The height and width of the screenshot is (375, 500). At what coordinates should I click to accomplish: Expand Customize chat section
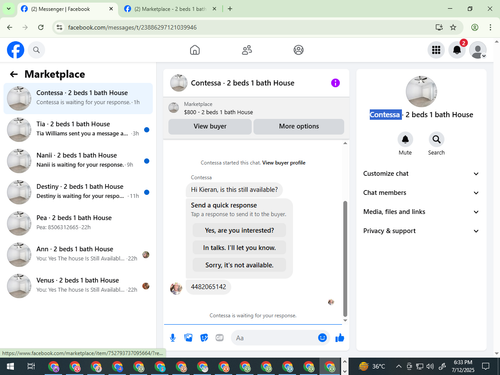point(421,174)
